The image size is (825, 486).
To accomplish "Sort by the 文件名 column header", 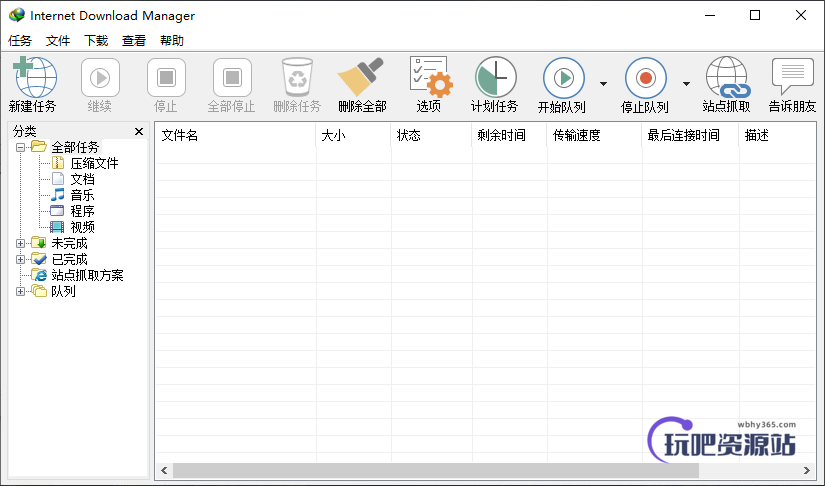I will (x=235, y=136).
